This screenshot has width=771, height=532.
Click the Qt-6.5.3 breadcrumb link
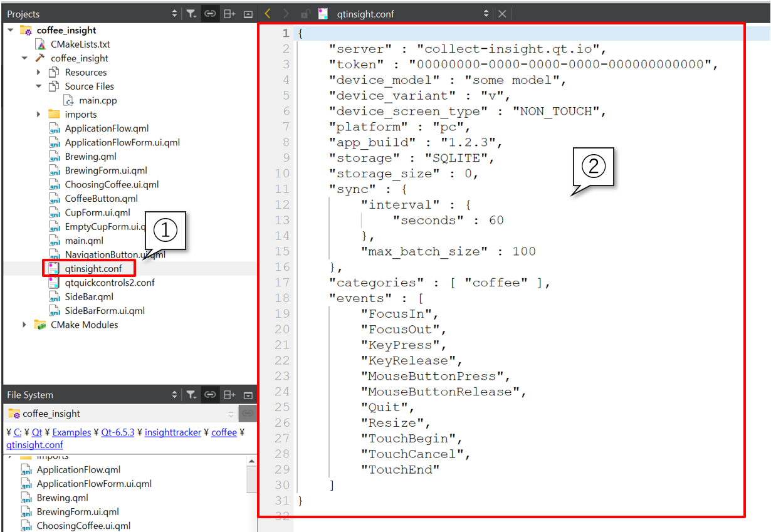coord(117,432)
